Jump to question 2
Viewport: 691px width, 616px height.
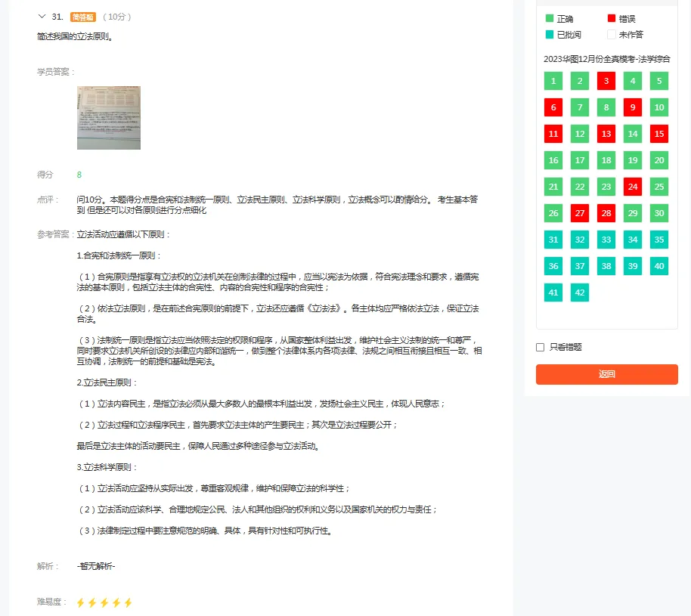580,81
